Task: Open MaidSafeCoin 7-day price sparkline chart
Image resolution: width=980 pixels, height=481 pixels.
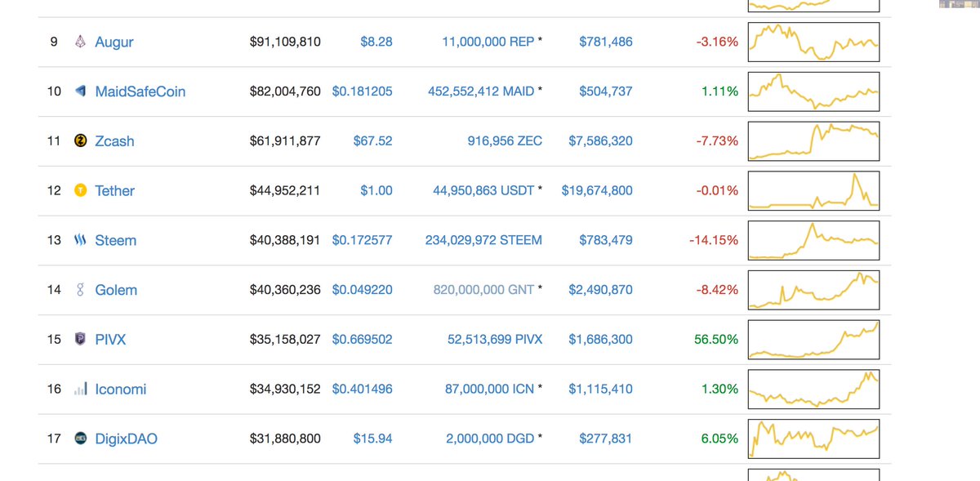Action: coord(814,91)
